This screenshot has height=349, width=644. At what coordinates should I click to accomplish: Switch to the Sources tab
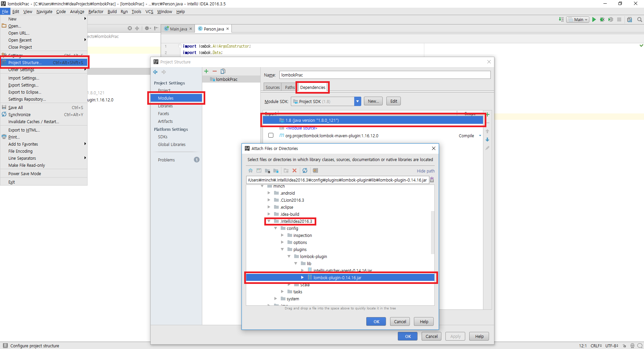pos(272,87)
